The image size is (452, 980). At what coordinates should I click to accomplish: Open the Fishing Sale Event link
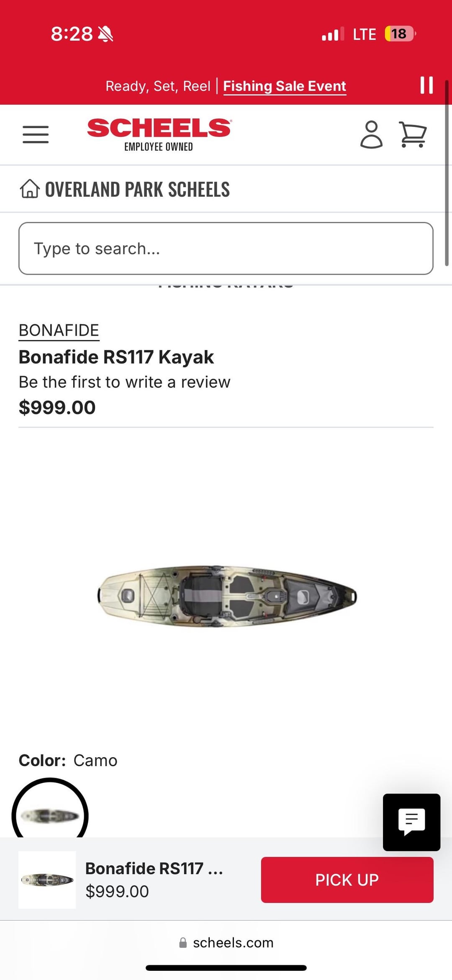pos(285,86)
